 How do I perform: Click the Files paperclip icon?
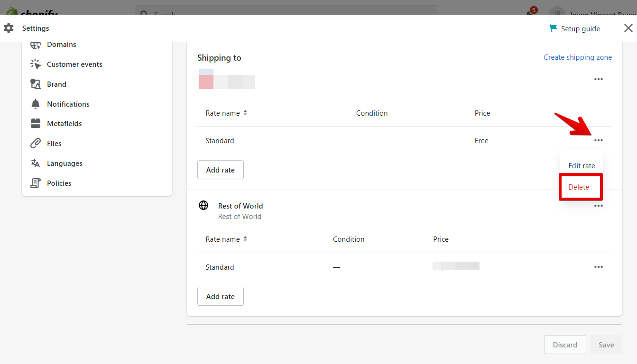(x=36, y=143)
